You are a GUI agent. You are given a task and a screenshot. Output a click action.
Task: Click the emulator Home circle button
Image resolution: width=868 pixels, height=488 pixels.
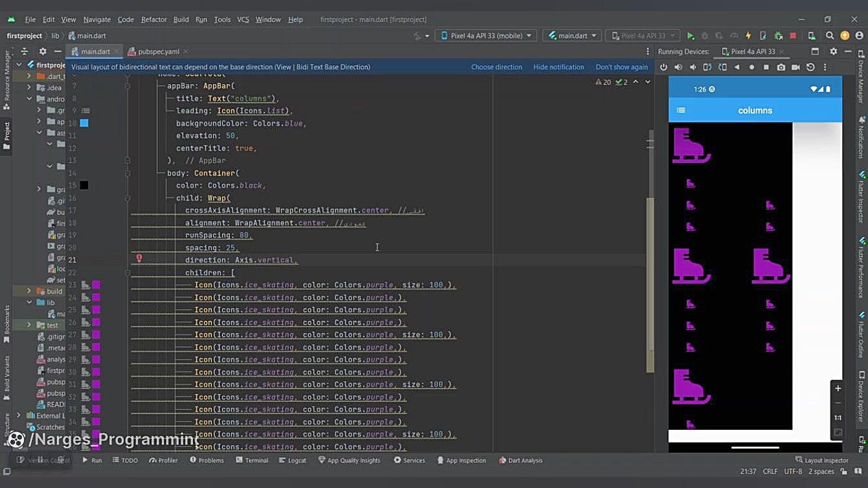click(x=751, y=67)
